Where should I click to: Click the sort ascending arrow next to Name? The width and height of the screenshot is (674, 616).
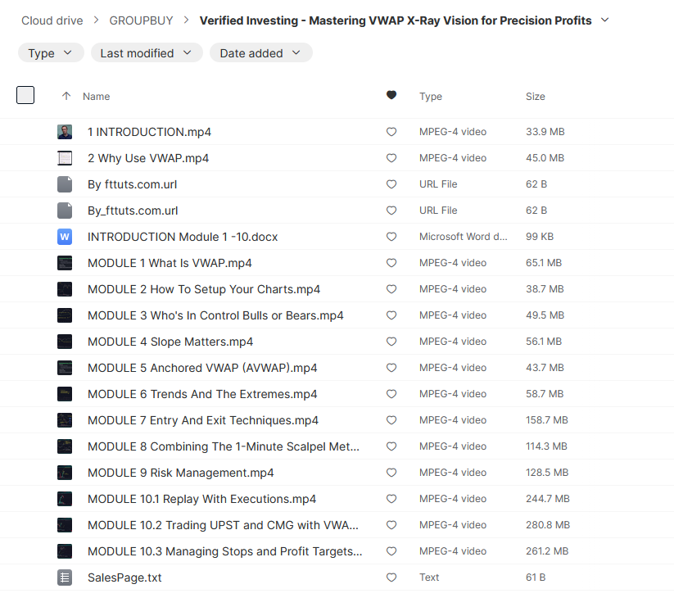(66, 96)
